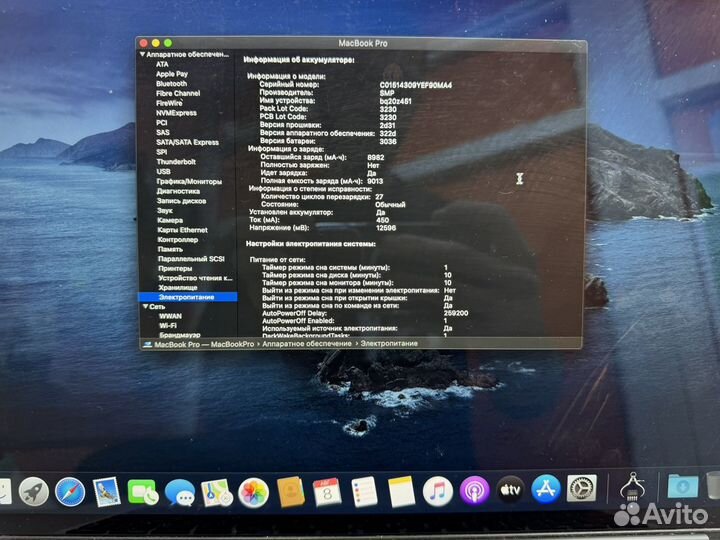
Task: Open Reminders from the Dock
Action: click(x=364, y=492)
